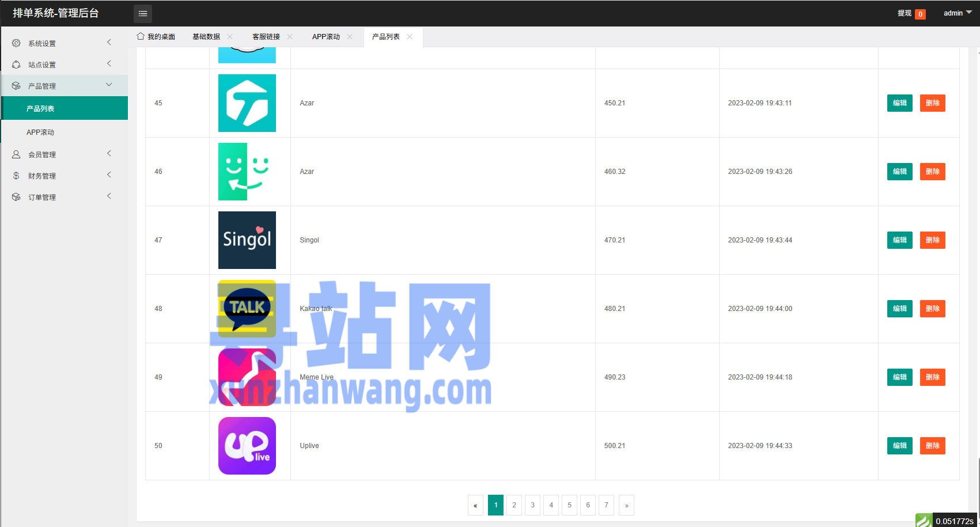Toggle the sidebar with the hamburger icon
The width and height of the screenshot is (980, 527).
point(143,13)
